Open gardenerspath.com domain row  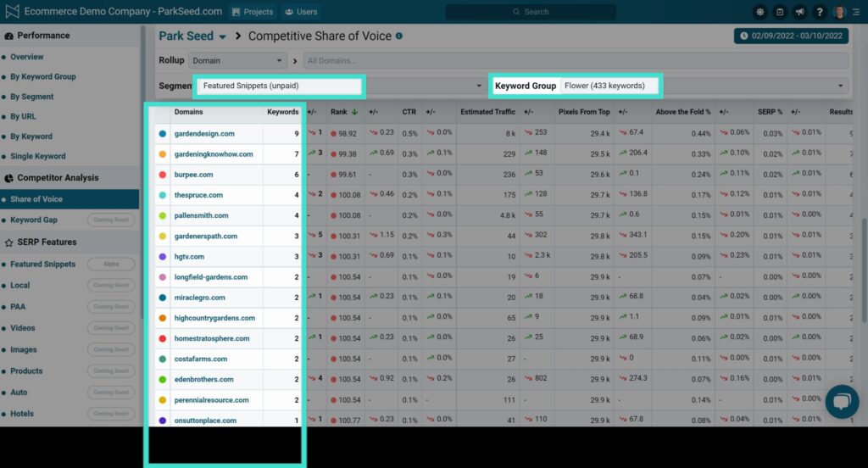(x=206, y=236)
